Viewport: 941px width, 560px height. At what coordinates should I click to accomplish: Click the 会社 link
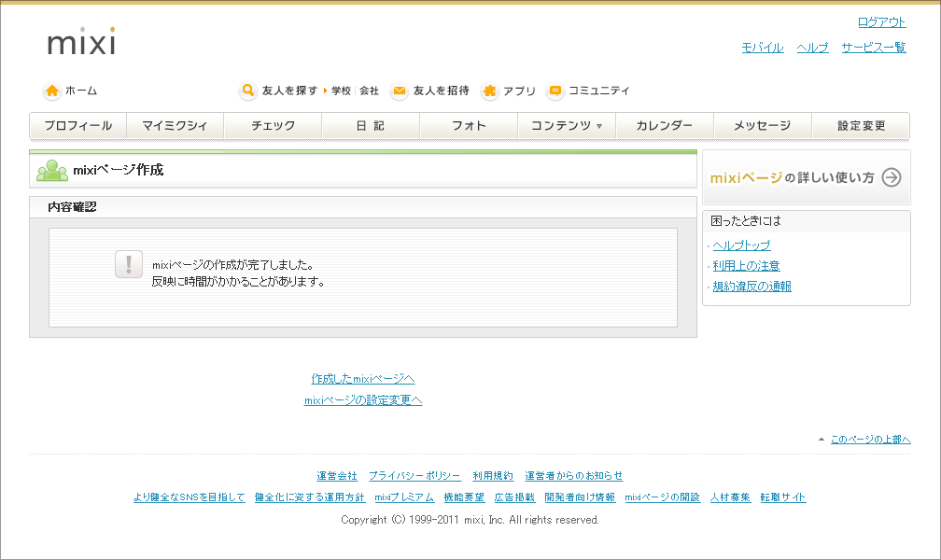tap(369, 91)
